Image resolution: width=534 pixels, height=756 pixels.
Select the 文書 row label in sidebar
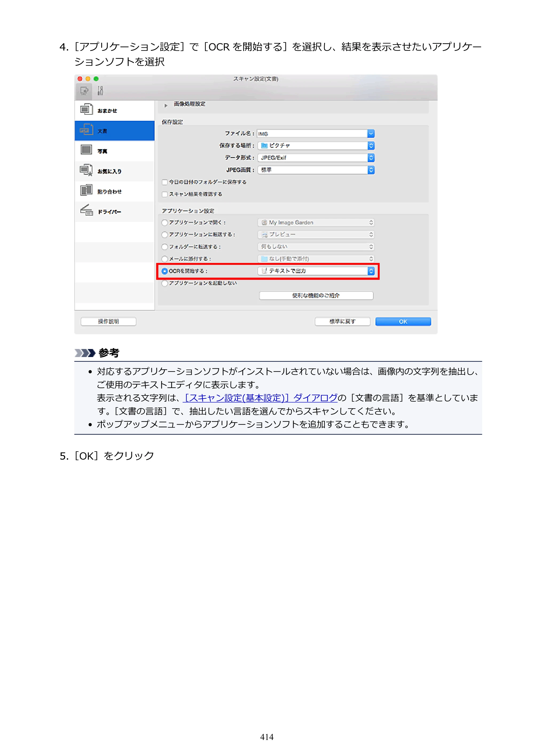pos(102,131)
